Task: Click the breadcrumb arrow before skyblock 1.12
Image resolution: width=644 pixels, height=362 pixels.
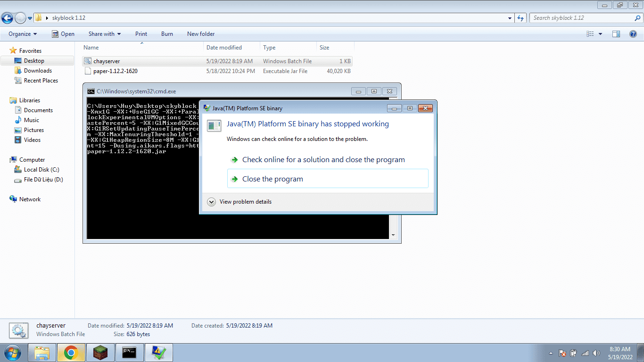Action: pyautogui.click(x=47, y=18)
